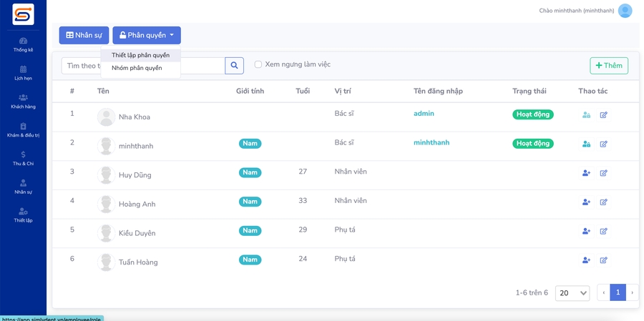Click the search magnifier button
The width and height of the screenshot is (644, 321).
tap(234, 66)
